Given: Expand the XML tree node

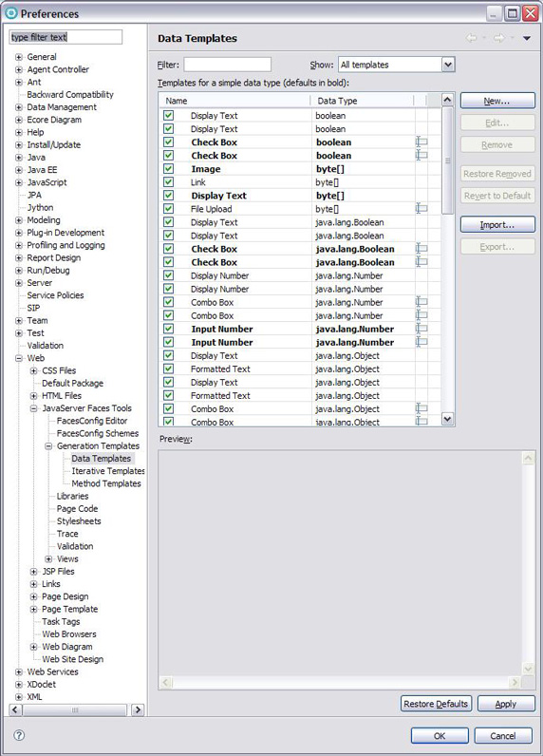Looking at the screenshot, I should click(19, 697).
